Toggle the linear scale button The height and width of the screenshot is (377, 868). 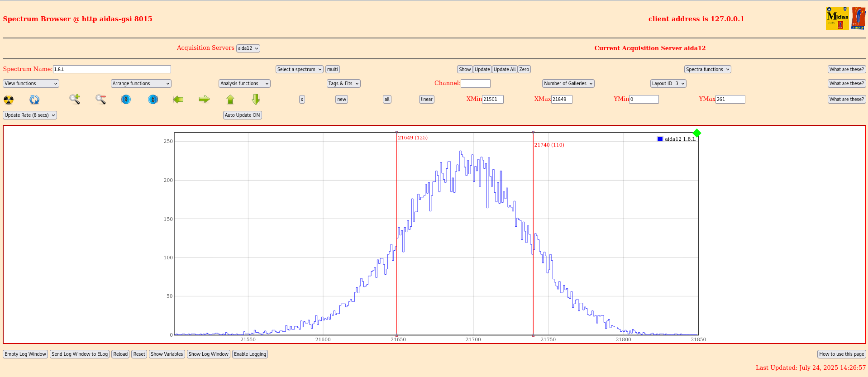click(x=426, y=99)
